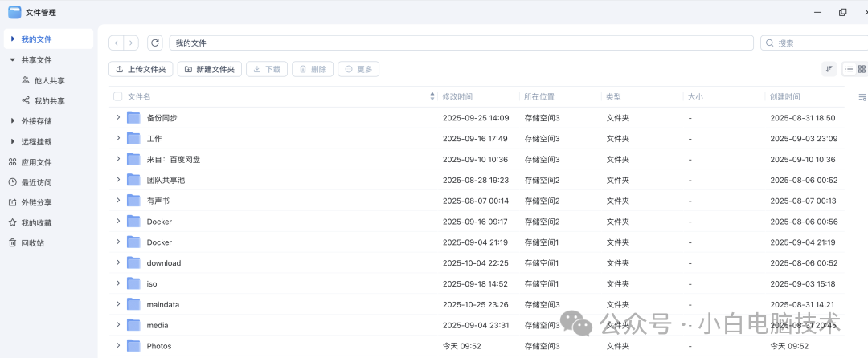Select the media folder name
This screenshot has width=868, height=358.
(158, 325)
